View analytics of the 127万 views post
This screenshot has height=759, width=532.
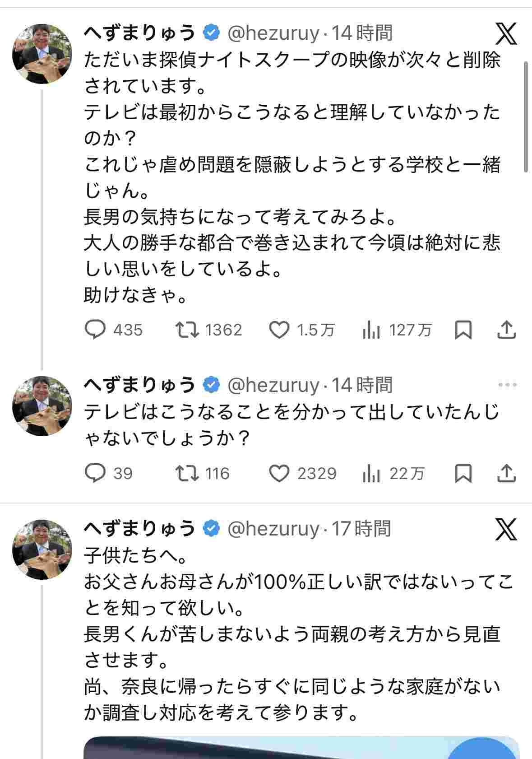click(371, 331)
